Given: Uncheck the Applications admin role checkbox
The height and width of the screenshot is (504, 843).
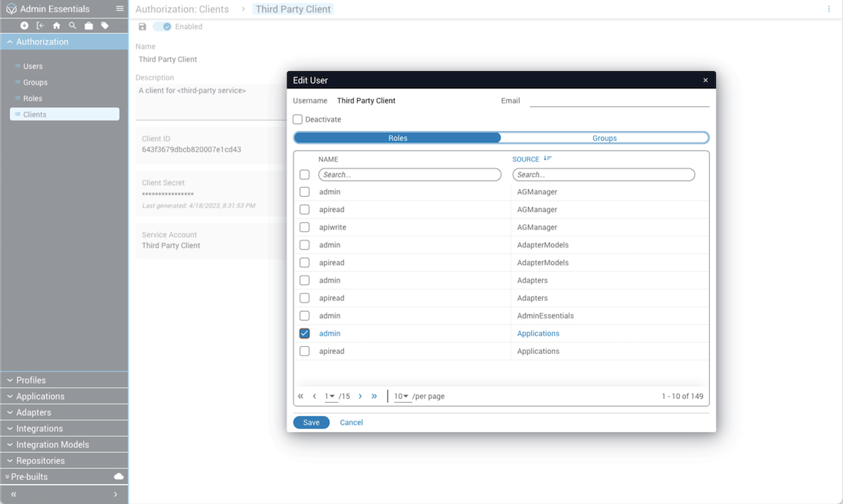Looking at the screenshot, I should click(x=304, y=333).
